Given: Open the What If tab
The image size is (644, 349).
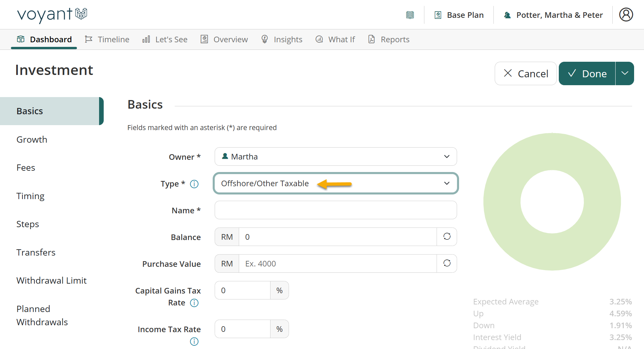Looking at the screenshot, I should [x=335, y=39].
